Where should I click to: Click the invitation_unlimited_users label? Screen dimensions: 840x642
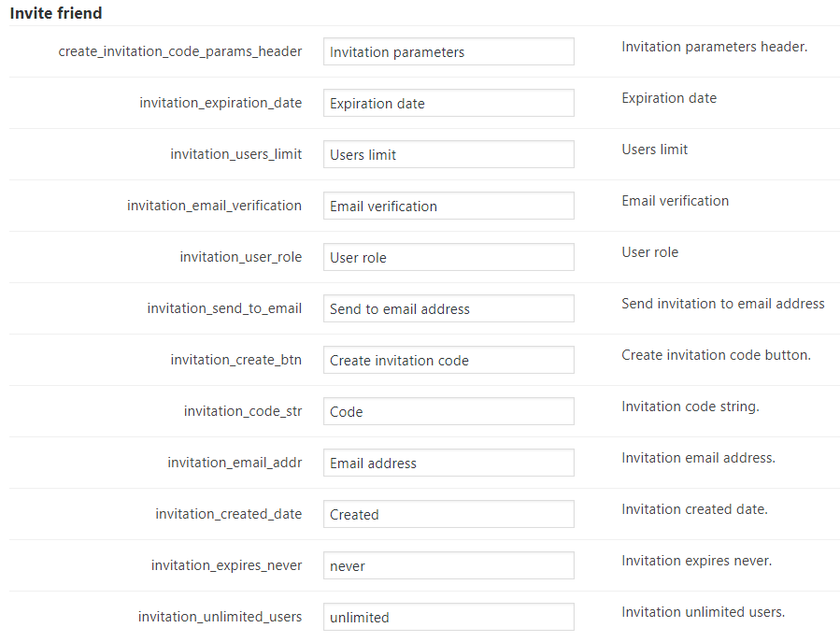pos(220,617)
